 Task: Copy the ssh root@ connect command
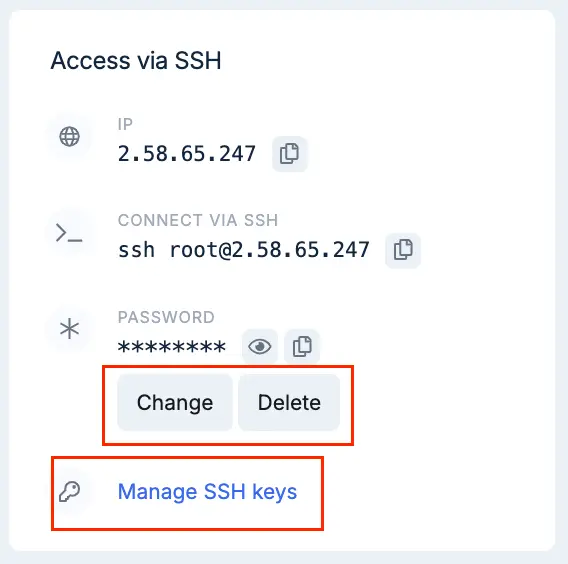(403, 250)
